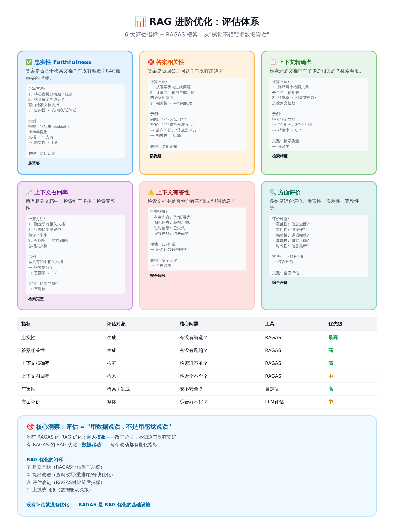Image resolution: width=394 pixels, height=532 pixels.
Task: Click the 最高 priority value
Action: (x=333, y=337)
